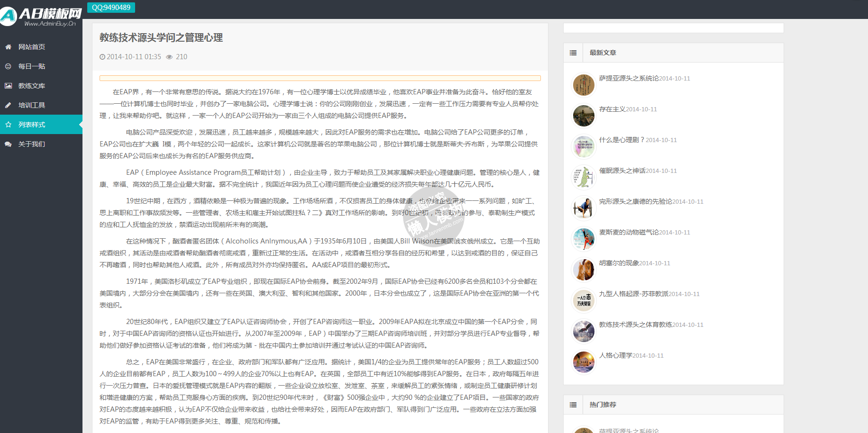Click the home icon in sidebar
This screenshot has height=433, width=868.
pos(8,47)
